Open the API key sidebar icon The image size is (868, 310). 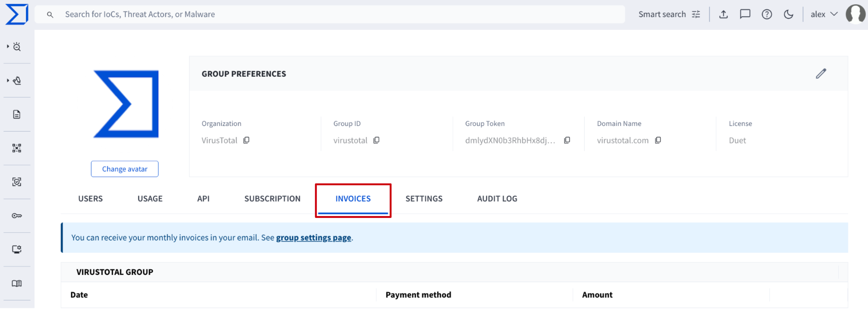click(17, 216)
